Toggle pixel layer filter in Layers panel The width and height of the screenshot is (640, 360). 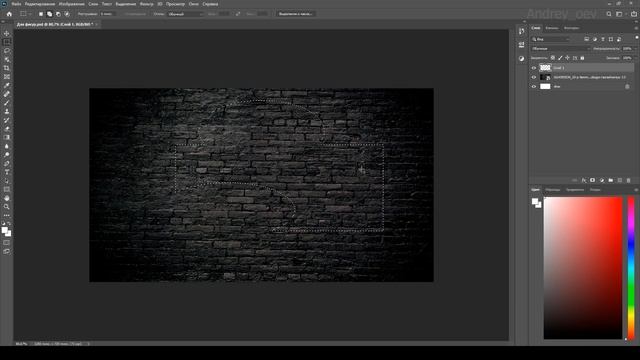click(587, 39)
